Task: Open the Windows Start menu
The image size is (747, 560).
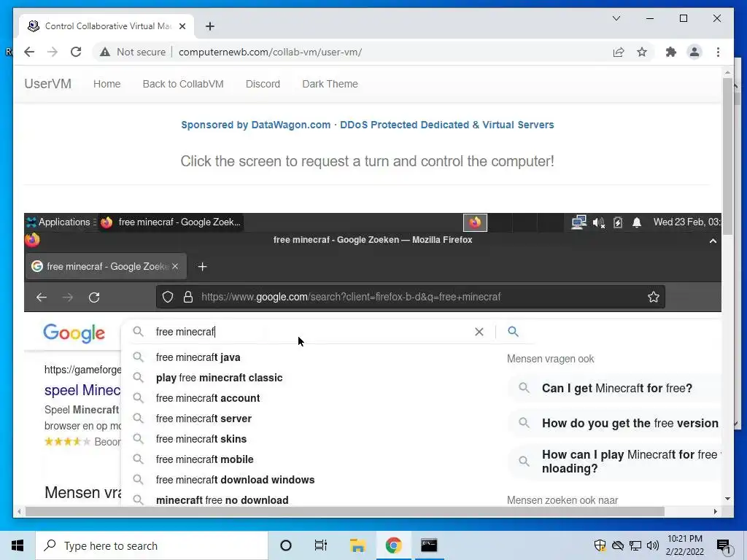Action: point(18,545)
